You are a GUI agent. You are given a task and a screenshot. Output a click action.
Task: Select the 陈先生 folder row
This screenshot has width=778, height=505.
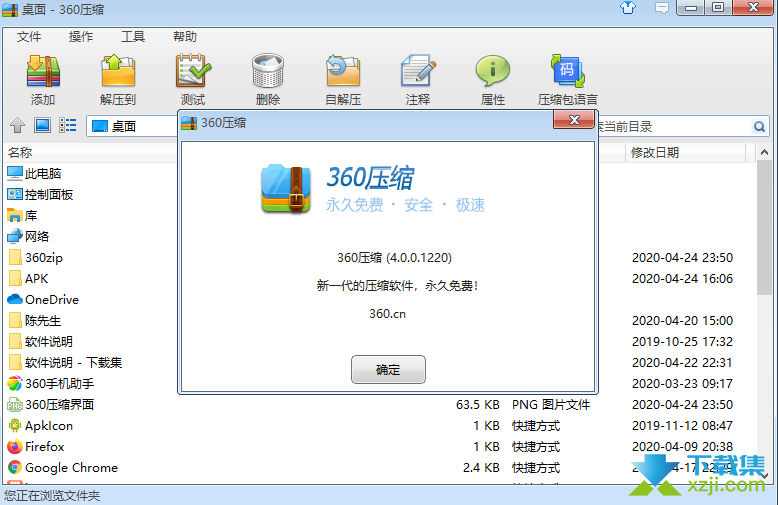point(380,320)
